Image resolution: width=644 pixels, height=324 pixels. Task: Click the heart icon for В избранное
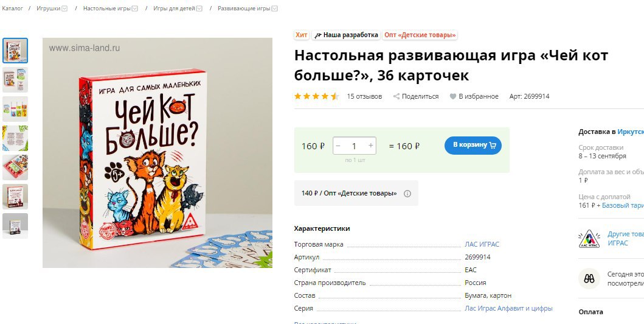click(452, 97)
